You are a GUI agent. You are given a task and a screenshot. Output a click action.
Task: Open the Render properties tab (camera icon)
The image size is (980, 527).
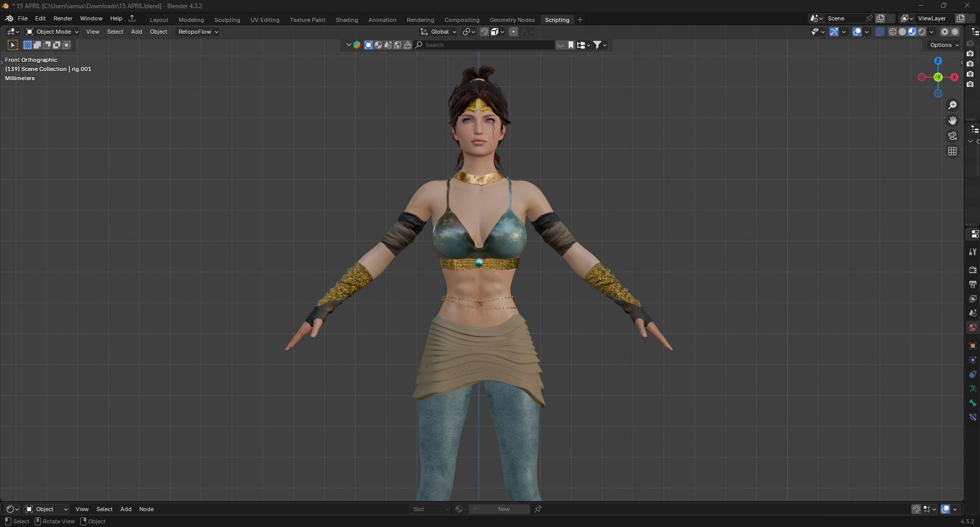pyautogui.click(x=972, y=270)
